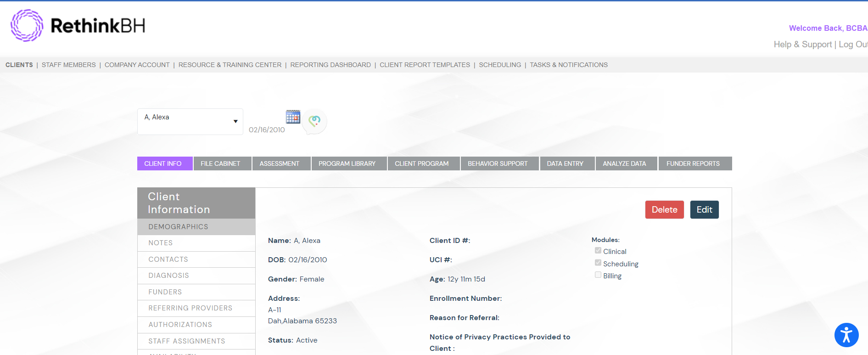Click the heart chat bubble icon
The image size is (868, 355).
[314, 121]
